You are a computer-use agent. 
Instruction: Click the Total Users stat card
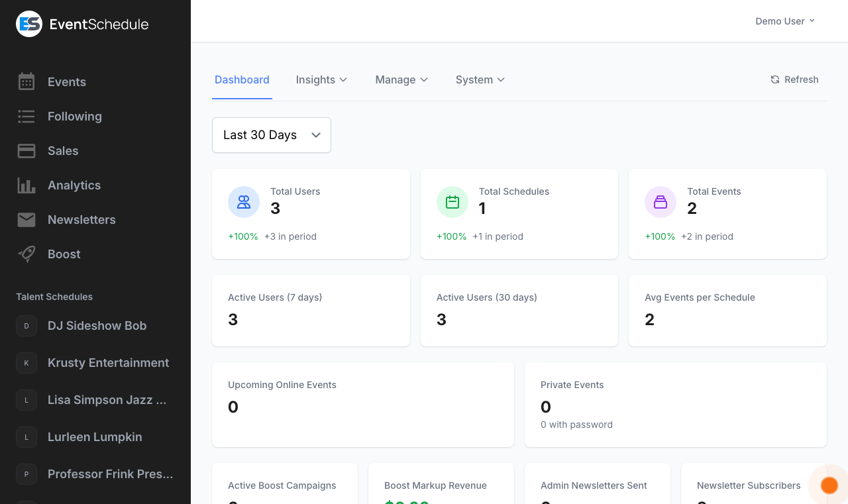point(311,214)
